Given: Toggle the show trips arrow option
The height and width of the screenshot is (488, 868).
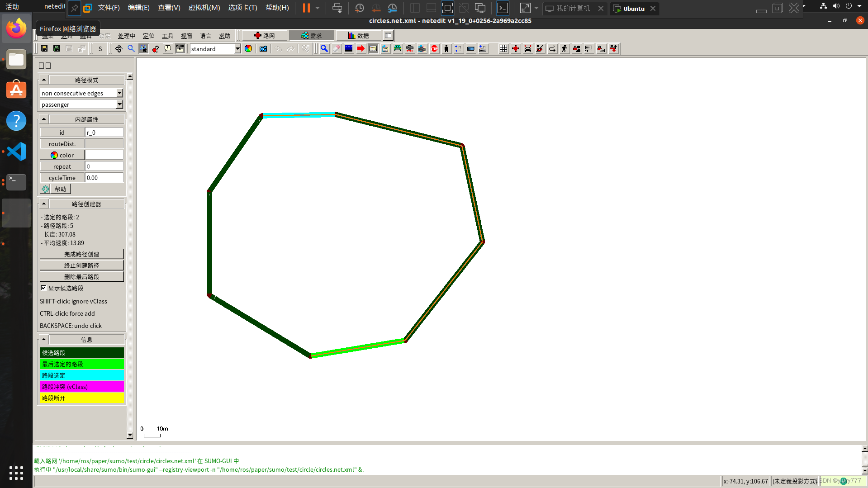Looking at the screenshot, I should coord(552,49).
